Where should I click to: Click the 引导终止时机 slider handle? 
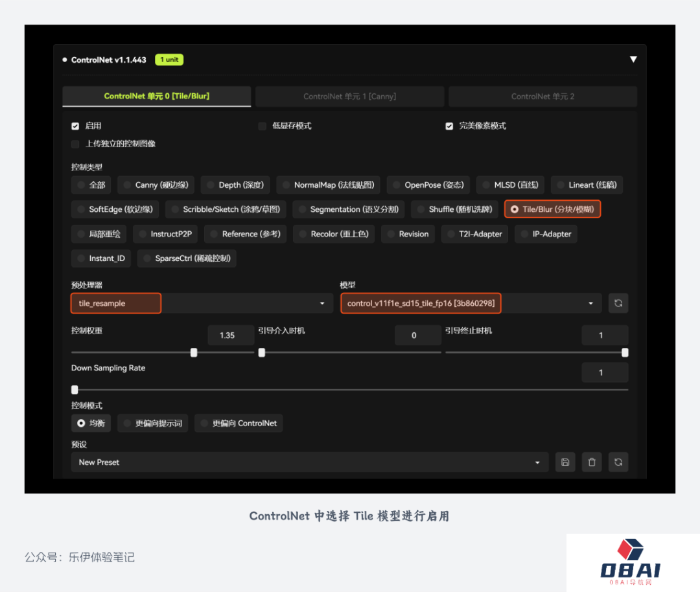[625, 353]
